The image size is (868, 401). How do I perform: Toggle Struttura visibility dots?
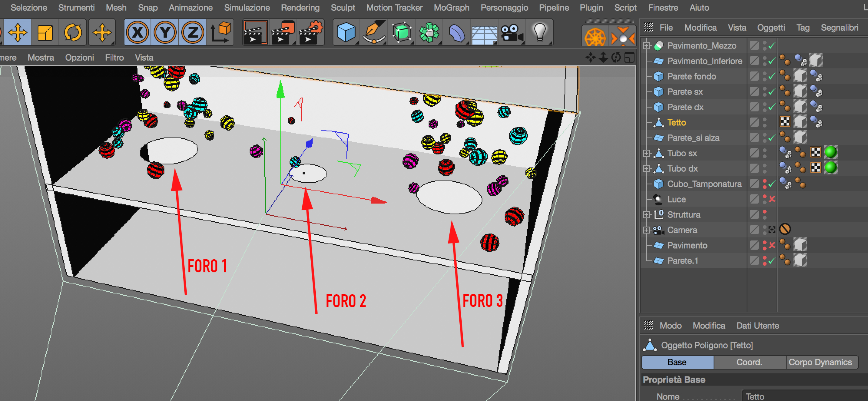(765, 214)
